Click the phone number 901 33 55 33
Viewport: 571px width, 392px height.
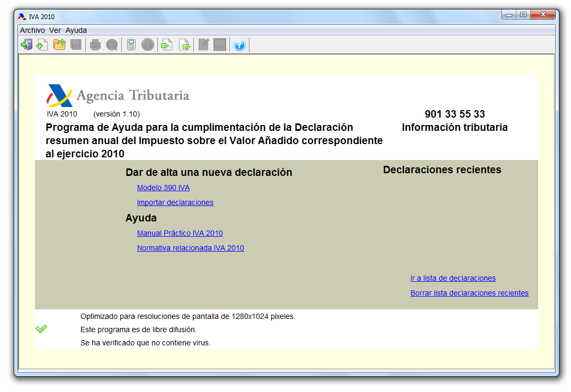point(455,114)
